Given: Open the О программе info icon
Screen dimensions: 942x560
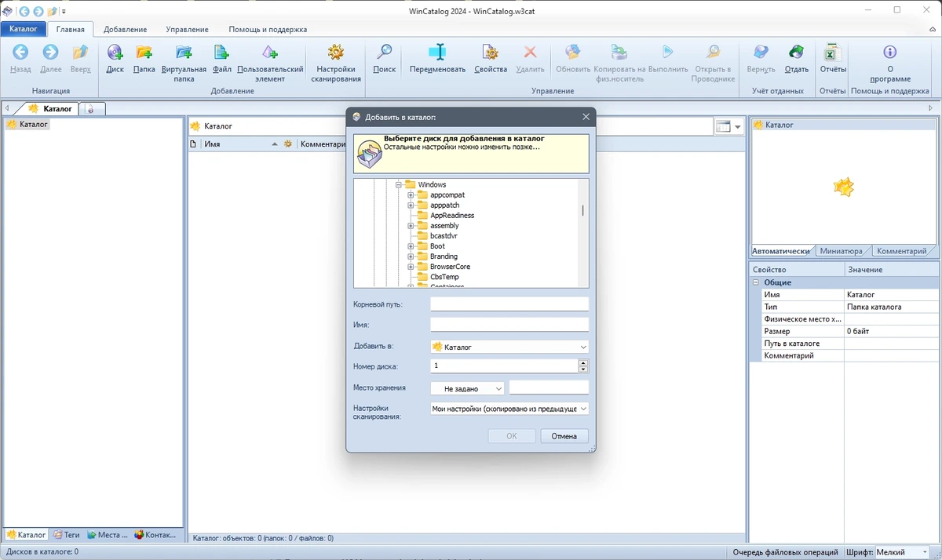Looking at the screenshot, I should (889, 53).
